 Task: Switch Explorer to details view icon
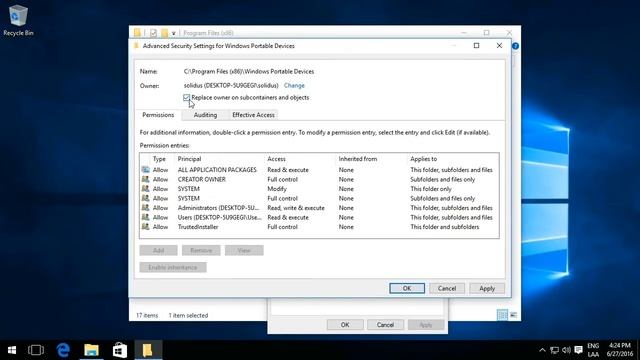point(502,315)
